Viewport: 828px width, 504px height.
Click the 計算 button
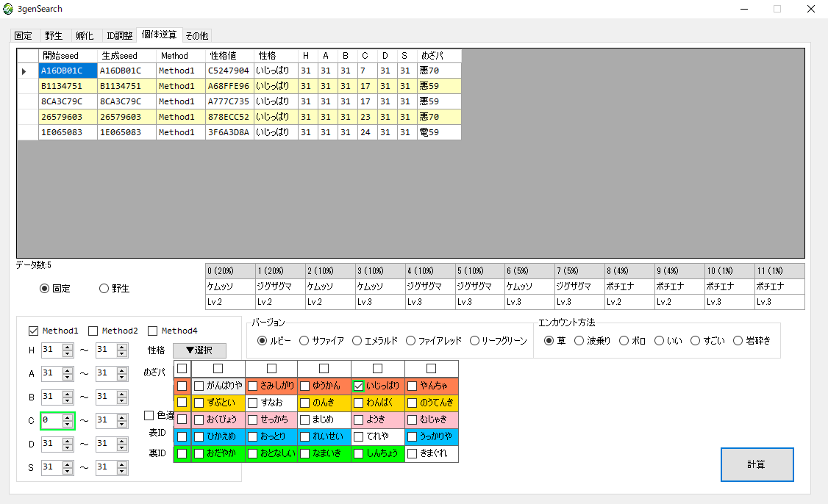[757, 464]
